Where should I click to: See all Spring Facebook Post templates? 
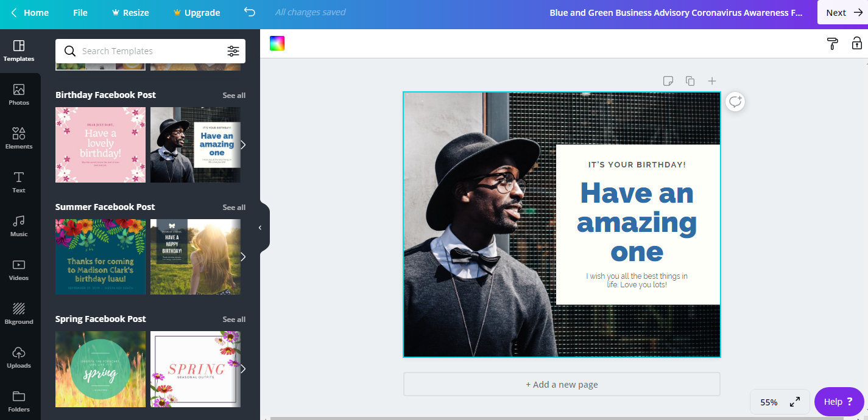[x=234, y=319]
